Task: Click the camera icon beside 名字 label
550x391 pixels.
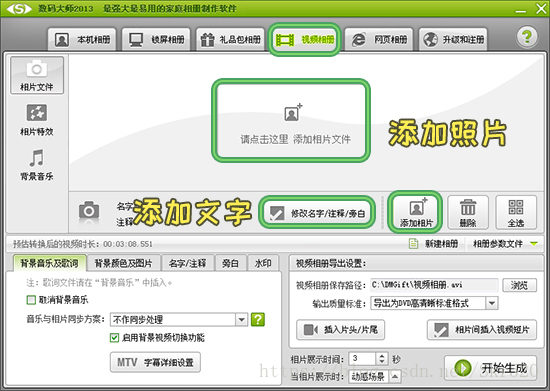Action: click(x=89, y=210)
